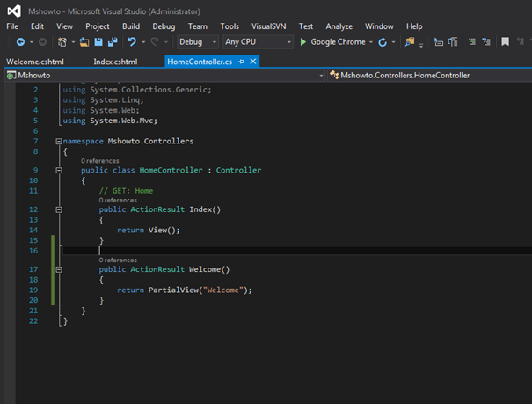Collapse the HomeController class block

[59, 170]
